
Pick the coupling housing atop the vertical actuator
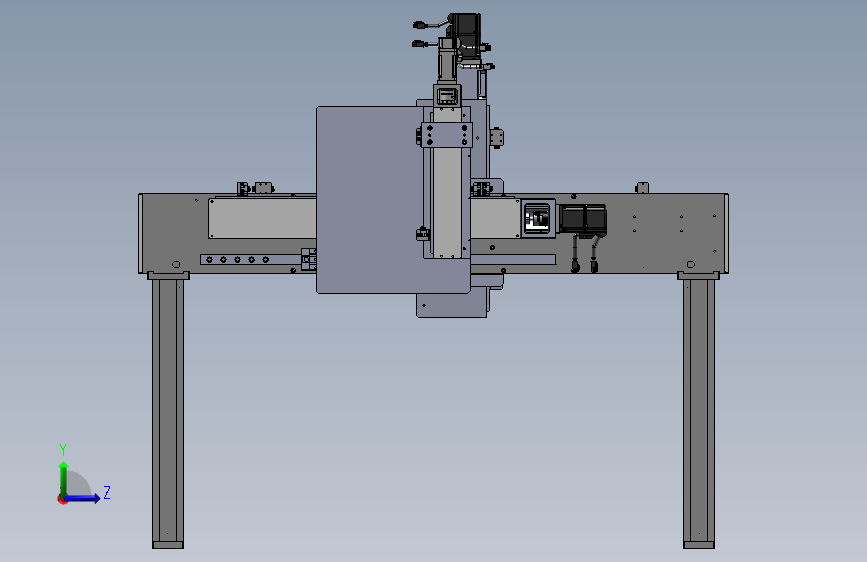tap(447, 96)
